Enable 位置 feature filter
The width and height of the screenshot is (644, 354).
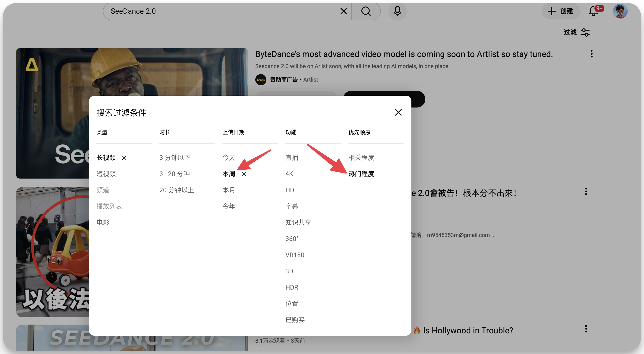coord(292,304)
